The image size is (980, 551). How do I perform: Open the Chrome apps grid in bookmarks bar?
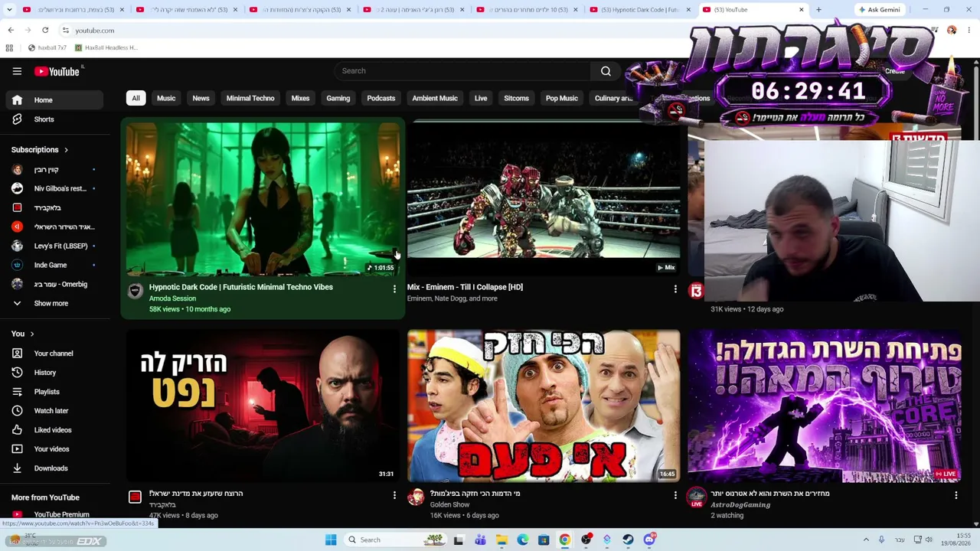(x=9, y=47)
